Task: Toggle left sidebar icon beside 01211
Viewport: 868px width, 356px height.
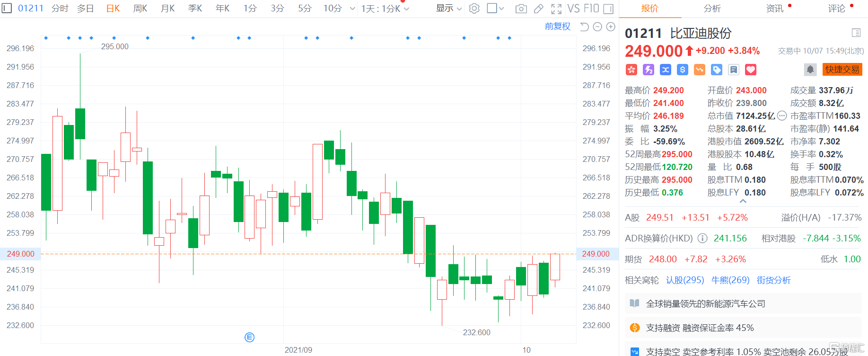Action: [x=7, y=9]
